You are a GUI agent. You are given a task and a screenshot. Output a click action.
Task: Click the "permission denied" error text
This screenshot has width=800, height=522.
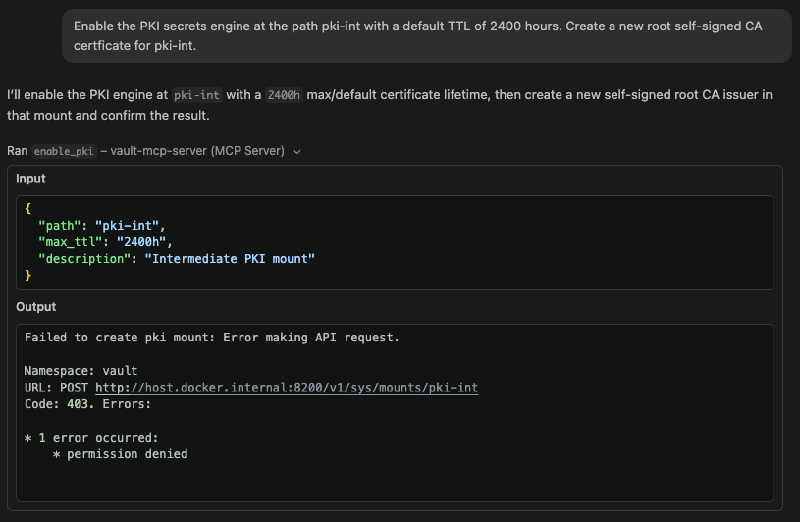127,454
